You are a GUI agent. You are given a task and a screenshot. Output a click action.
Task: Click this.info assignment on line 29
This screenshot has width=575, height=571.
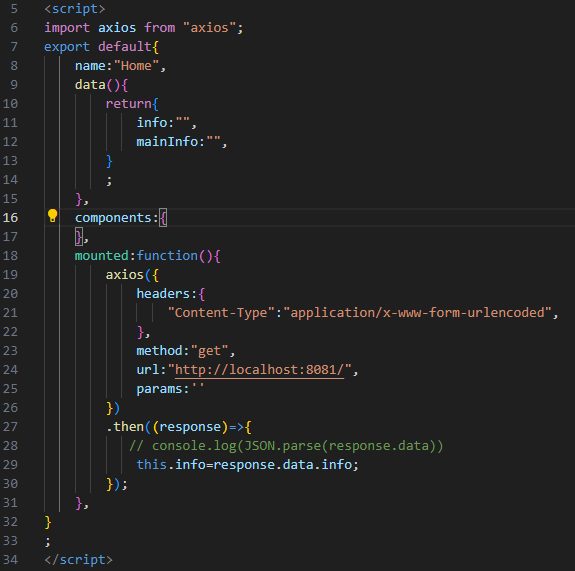click(248, 465)
